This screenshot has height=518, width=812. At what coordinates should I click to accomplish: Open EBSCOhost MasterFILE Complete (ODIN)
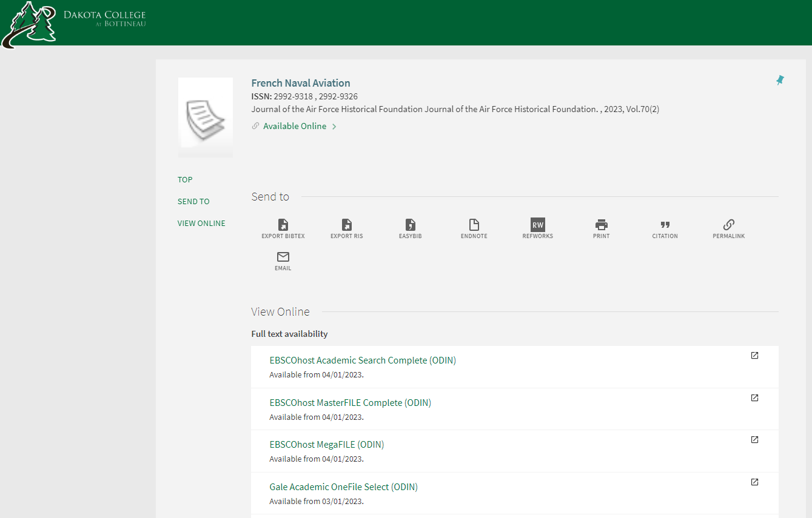(x=351, y=402)
